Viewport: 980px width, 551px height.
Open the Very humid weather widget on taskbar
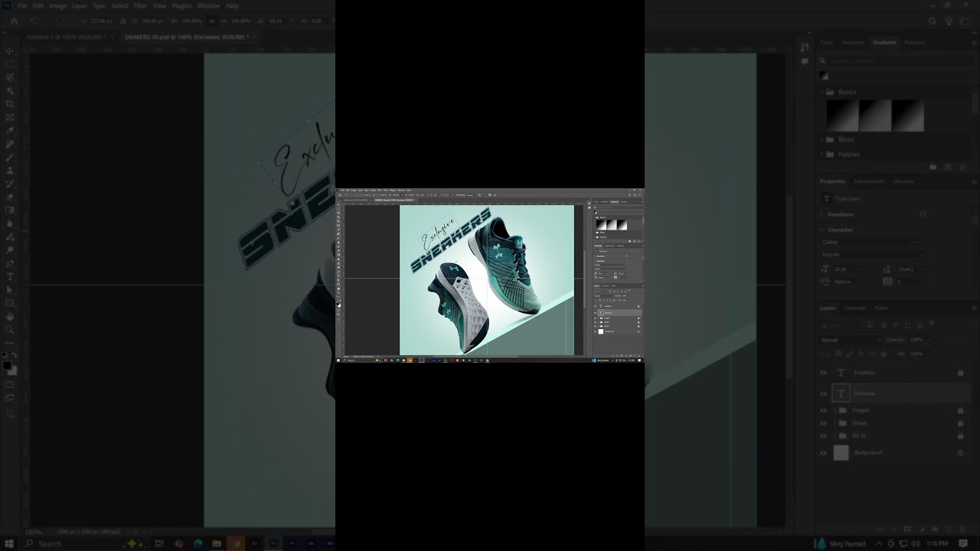tap(840, 543)
